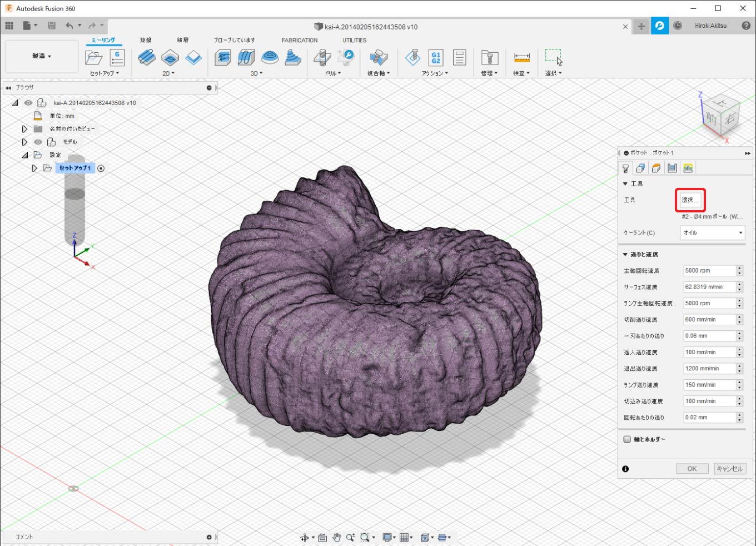The width and height of the screenshot is (756, 546).
Task: Click the ViewCube in the viewport corner
Action: click(722, 116)
